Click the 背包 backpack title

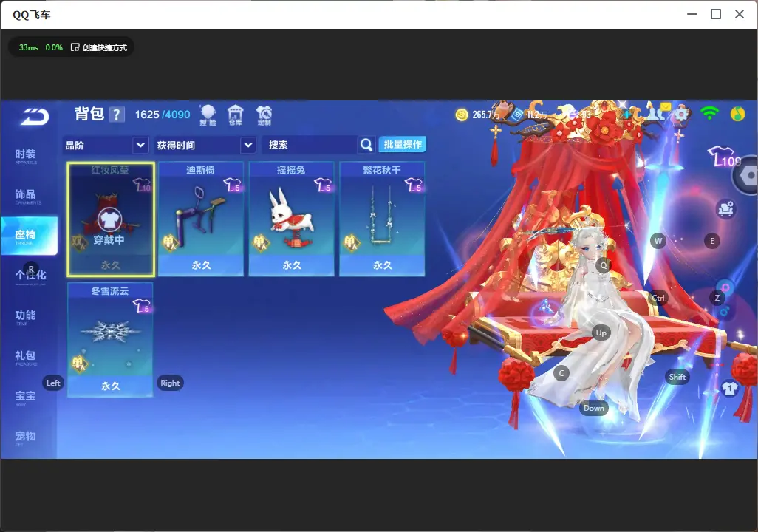click(89, 114)
